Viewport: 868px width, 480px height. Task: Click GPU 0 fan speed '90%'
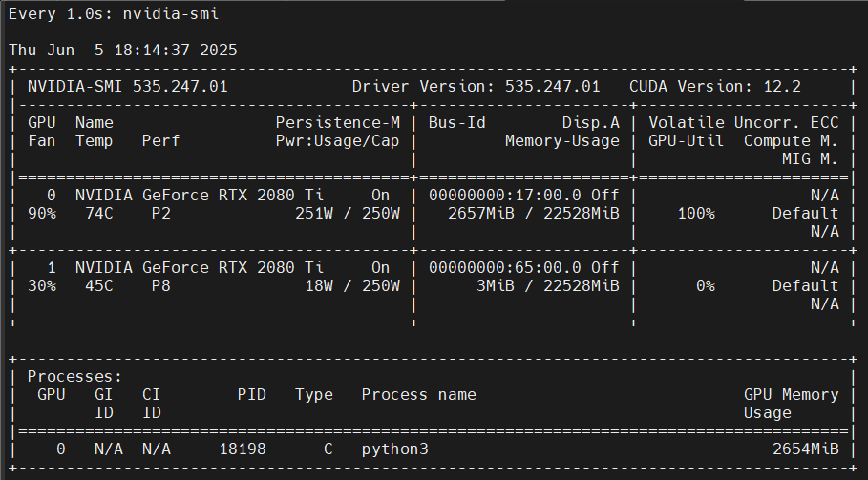click(x=42, y=214)
